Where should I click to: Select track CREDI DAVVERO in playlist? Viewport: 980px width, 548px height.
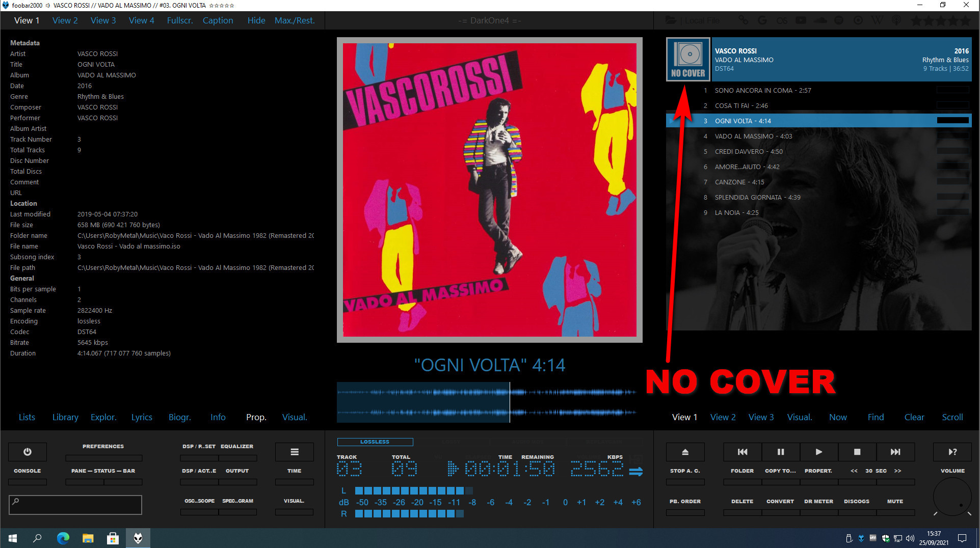pyautogui.click(x=819, y=151)
